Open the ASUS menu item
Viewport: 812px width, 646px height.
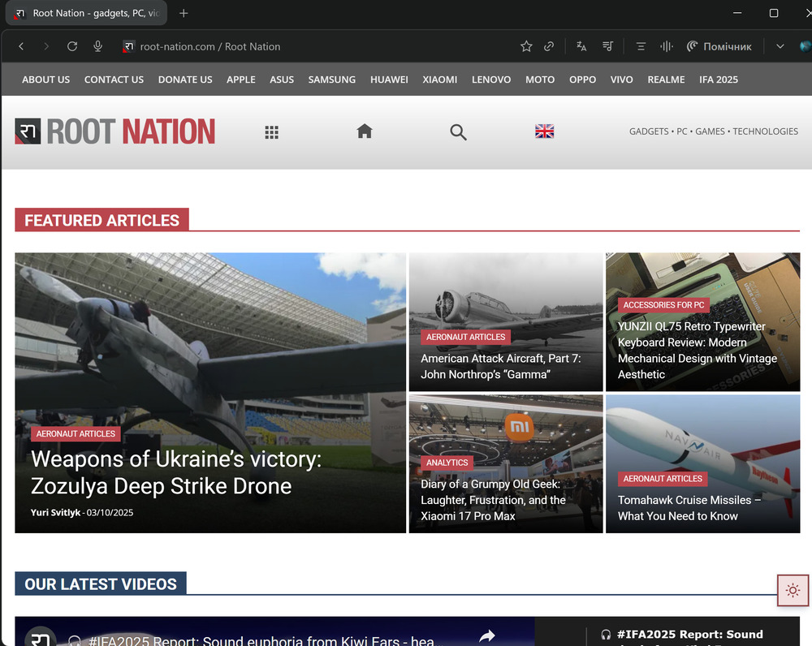282,80
